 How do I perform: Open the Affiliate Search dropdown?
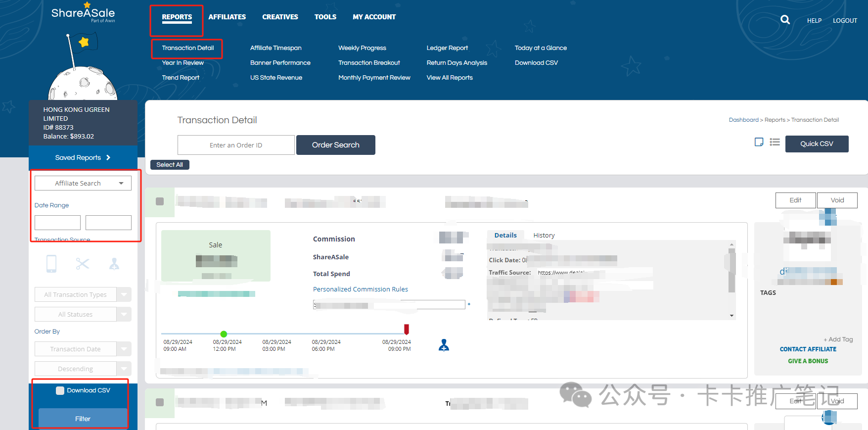pos(83,183)
